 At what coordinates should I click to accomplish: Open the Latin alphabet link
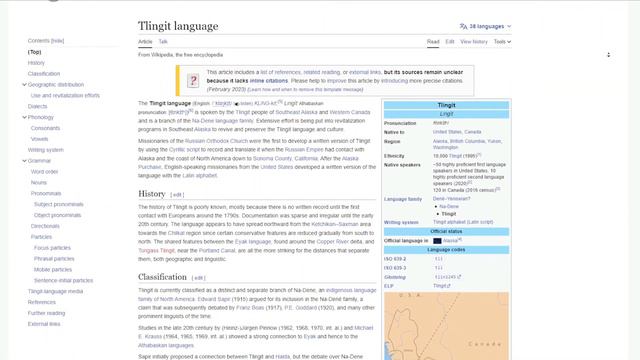[x=200, y=176]
